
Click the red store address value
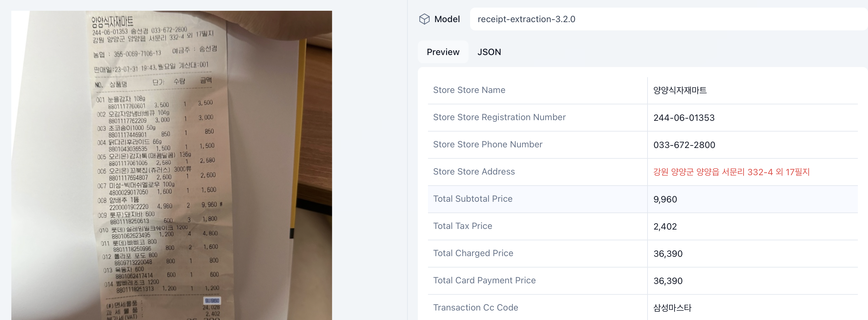click(x=731, y=172)
